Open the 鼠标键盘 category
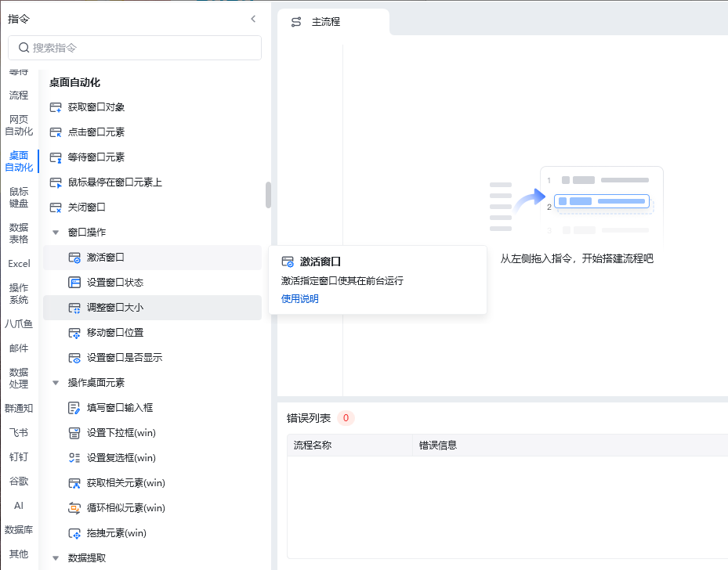728x570 pixels. click(x=19, y=197)
